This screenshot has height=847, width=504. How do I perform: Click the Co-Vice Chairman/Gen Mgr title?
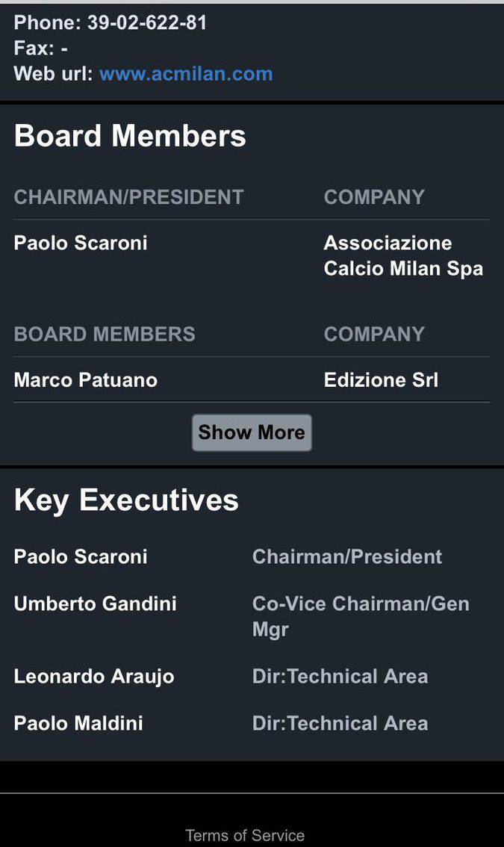pos(361,615)
